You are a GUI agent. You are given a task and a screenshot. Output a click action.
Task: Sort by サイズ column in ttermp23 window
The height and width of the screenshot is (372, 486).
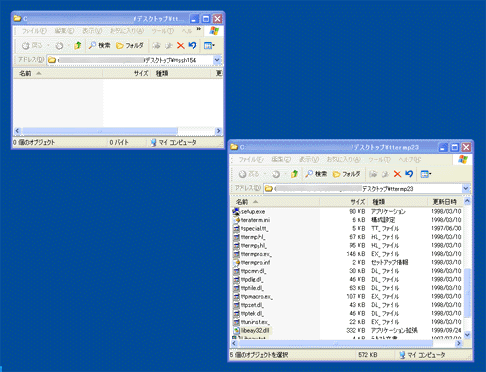(343, 202)
